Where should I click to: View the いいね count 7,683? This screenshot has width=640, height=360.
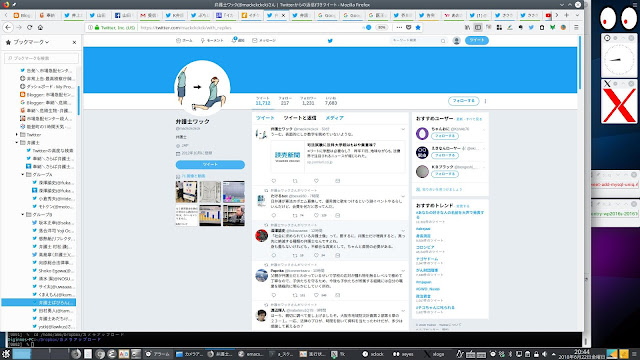tap(331, 101)
